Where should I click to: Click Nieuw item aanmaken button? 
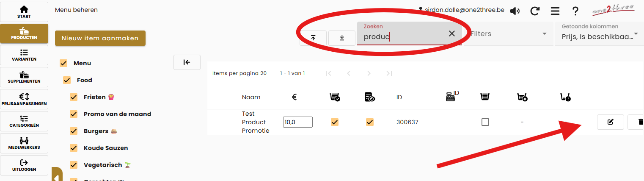click(100, 38)
